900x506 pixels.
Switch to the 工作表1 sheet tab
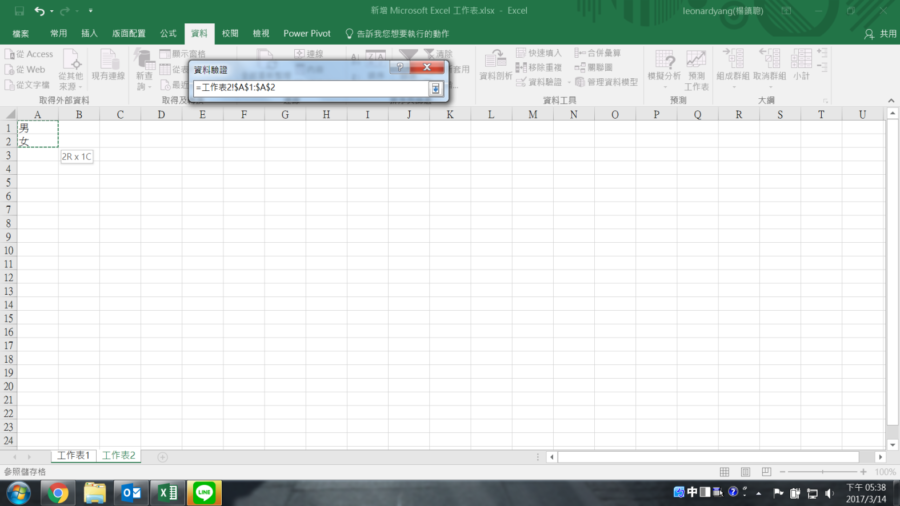[x=74, y=456]
